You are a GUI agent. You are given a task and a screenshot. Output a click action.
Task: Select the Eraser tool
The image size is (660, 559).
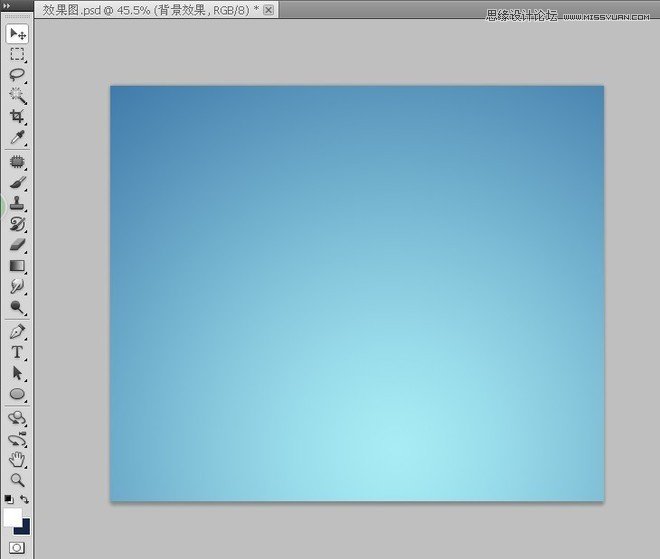pyautogui.click(x=17, y=245)
